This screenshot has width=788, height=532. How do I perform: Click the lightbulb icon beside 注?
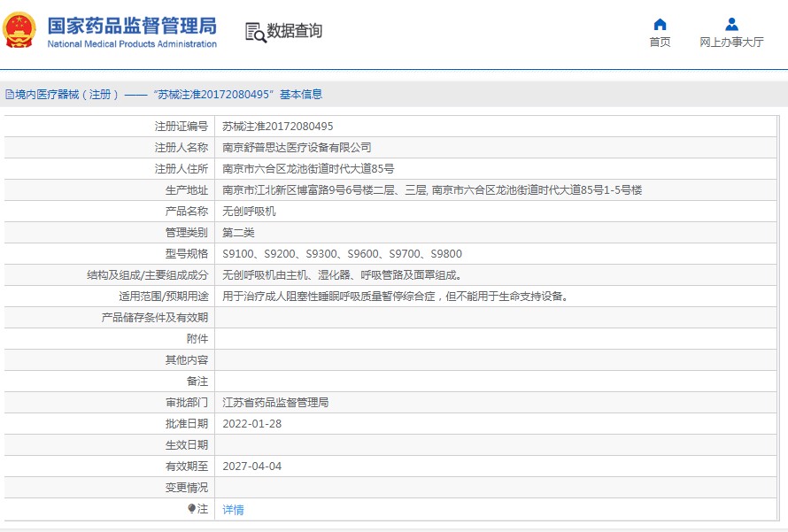191,509
